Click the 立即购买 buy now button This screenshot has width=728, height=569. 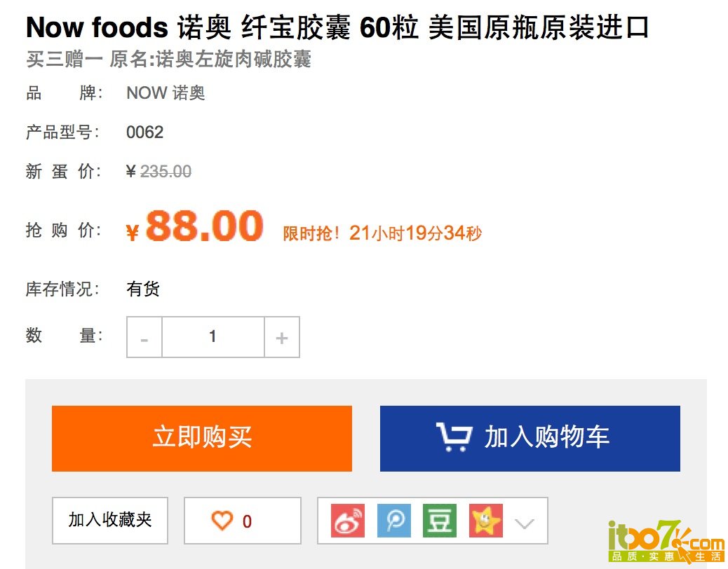click(x=202, y=438)
